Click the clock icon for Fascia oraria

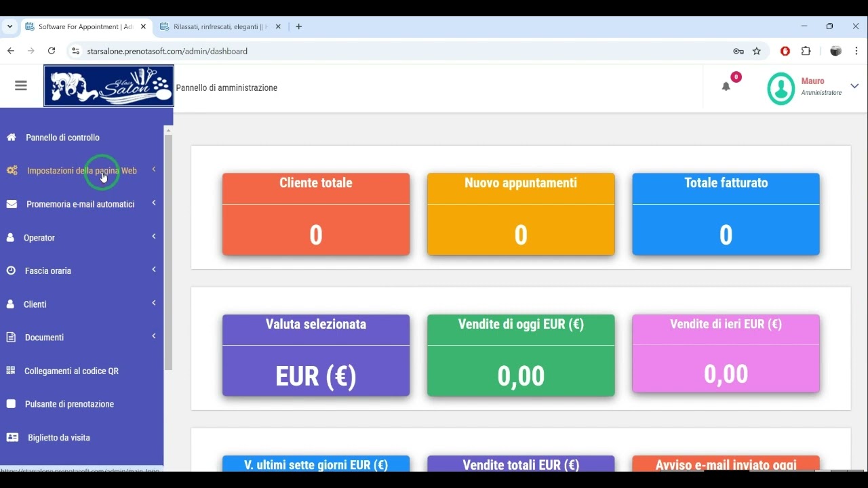[11, 270]
